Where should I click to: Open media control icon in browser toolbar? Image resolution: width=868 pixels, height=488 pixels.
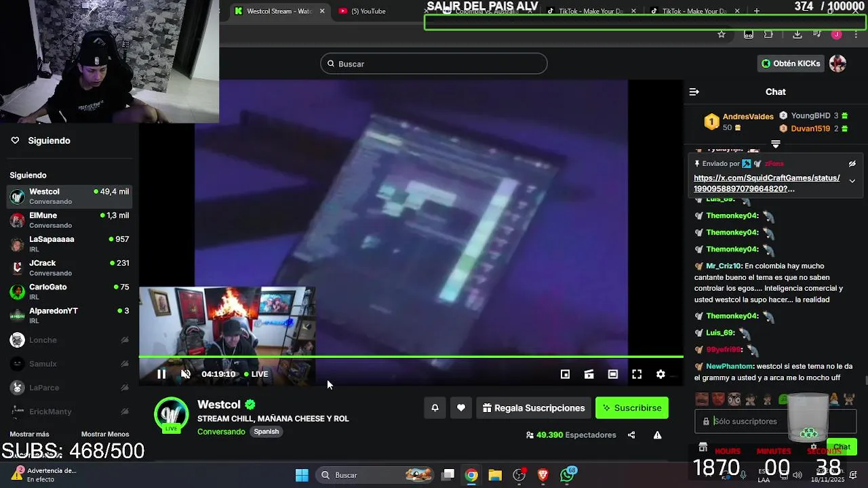coord(818,35)
